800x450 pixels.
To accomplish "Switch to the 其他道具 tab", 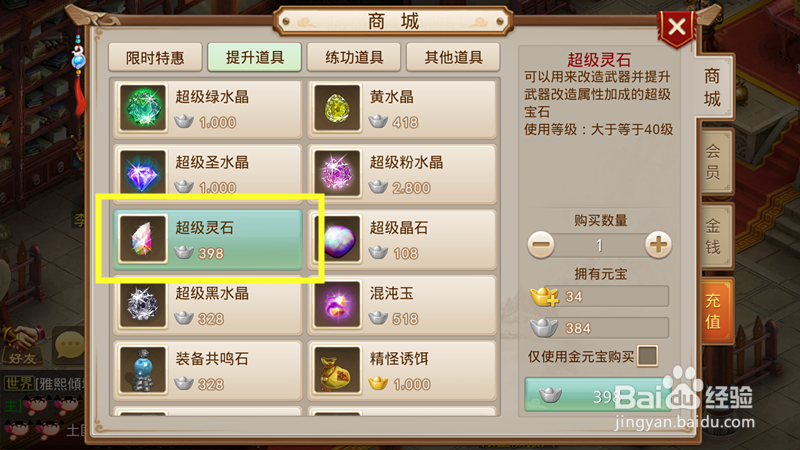I will point(453,57).
